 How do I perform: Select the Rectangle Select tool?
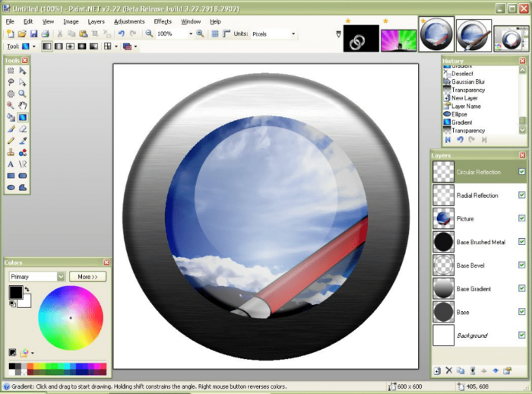coord(11,71)
